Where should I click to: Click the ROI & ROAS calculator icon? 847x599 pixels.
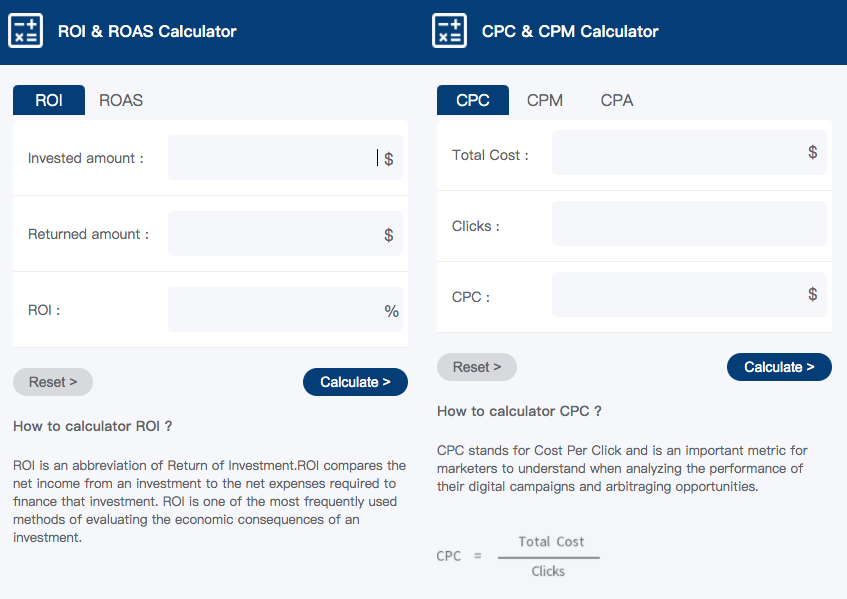(x=25, y=31)
